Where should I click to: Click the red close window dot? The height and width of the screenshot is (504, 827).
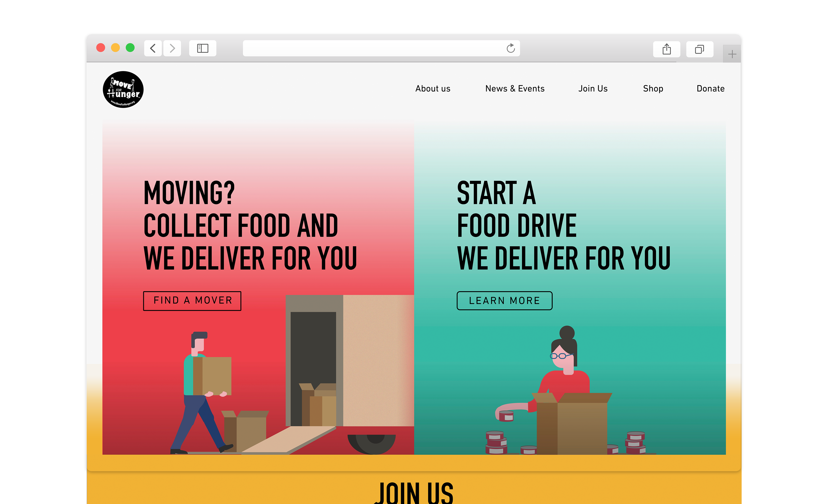pos(101,48)
